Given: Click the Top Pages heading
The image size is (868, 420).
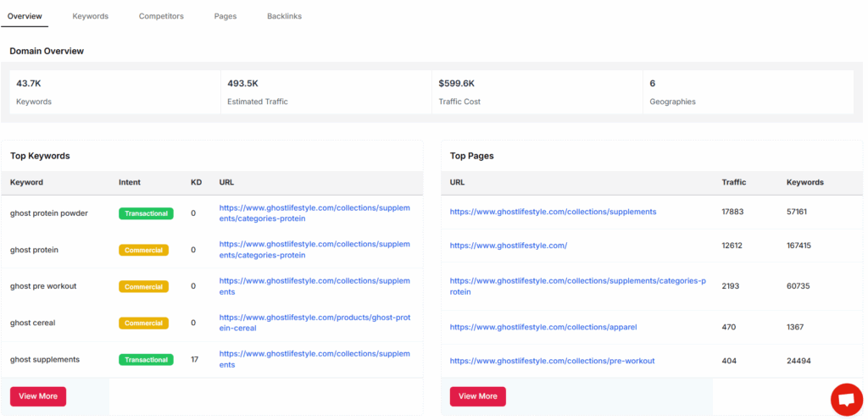Looking at the screenshot, I should click(x=471, y=156).
